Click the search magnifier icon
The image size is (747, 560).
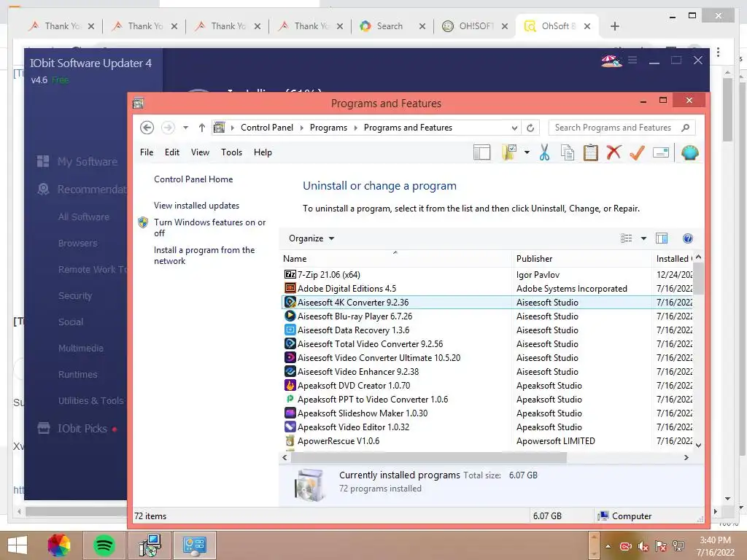[x=686, y=128]
